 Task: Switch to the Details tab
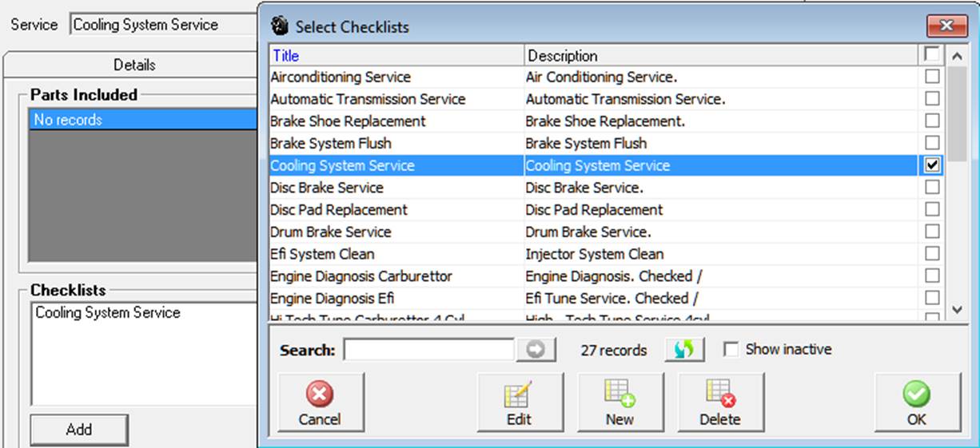tap(133, 65)
